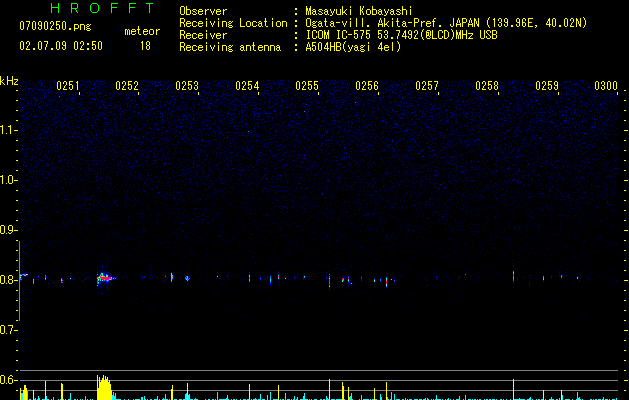Click the 0252 time marker
Image resolution: width=629 pixels, height=400 pixels.
pyautogui.click(x=127, y=86)
